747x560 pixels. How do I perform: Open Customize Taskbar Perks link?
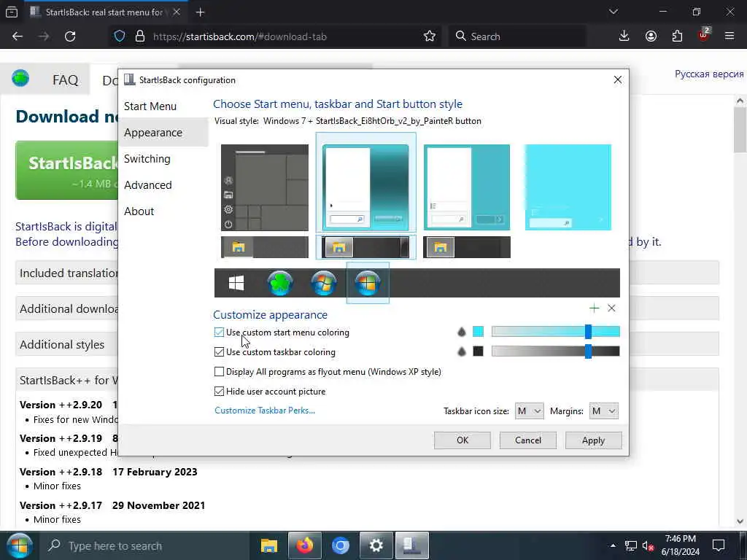click(x=265, y=411)
